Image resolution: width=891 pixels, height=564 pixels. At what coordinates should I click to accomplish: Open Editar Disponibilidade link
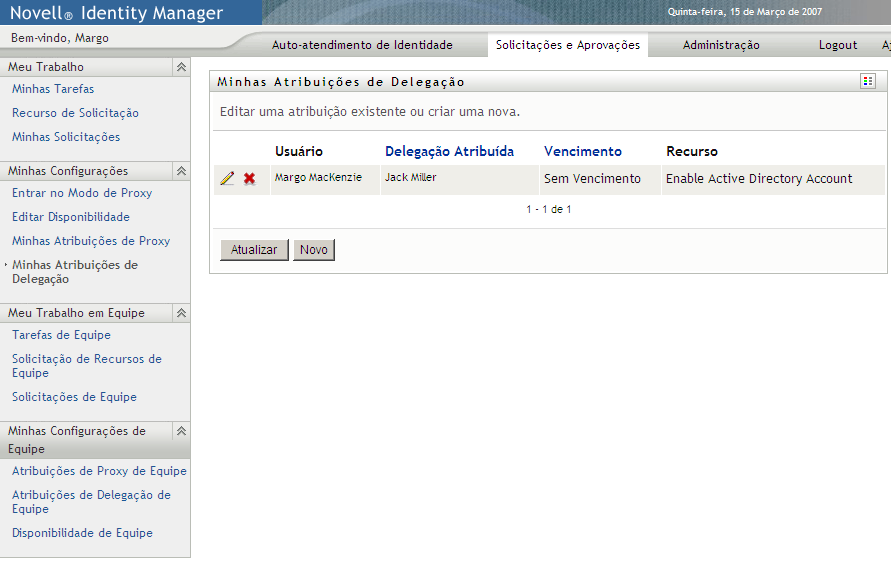coord(70,217)
